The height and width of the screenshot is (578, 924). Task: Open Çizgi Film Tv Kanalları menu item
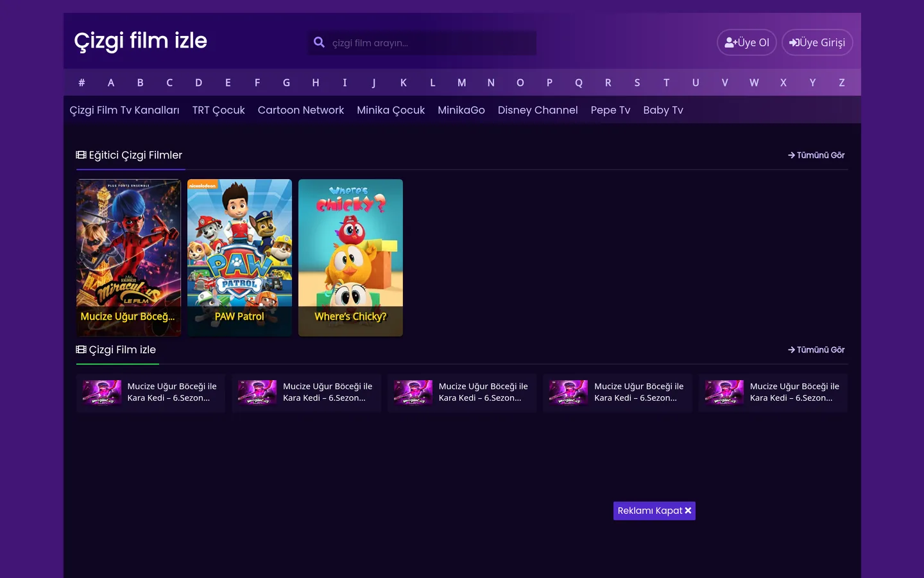[124, 110]
